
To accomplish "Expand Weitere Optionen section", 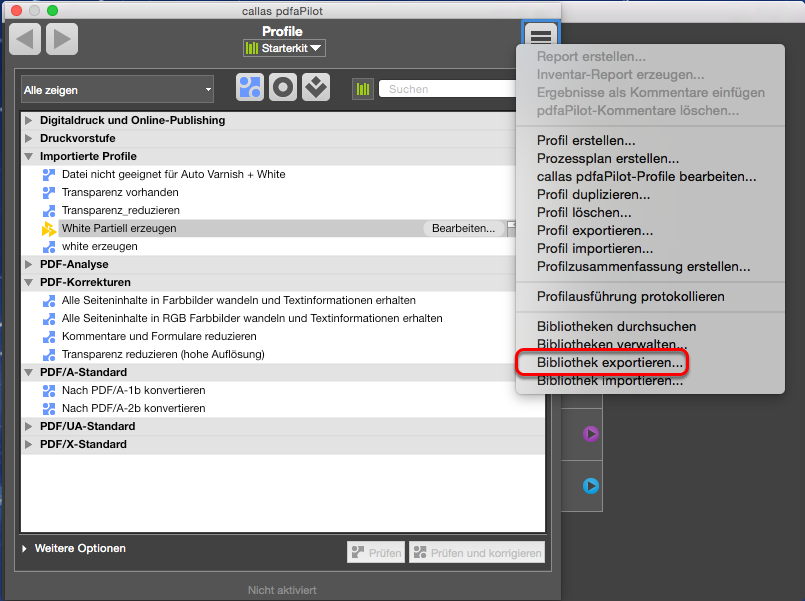I will point(24,548).
